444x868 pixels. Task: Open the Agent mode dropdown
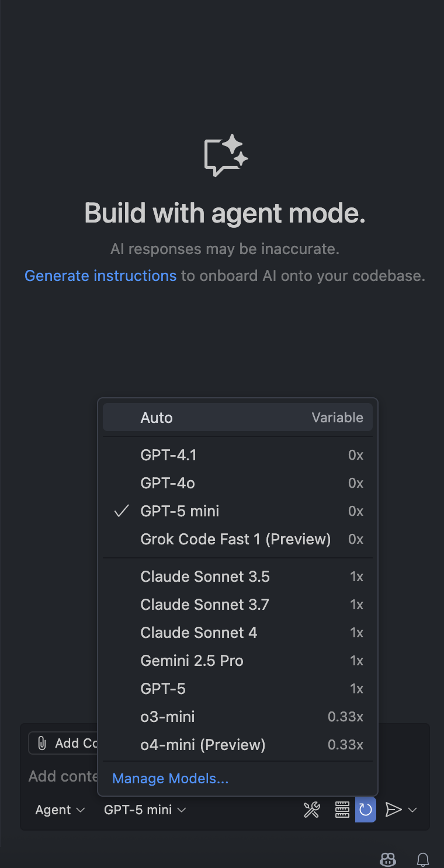point(60,810)
